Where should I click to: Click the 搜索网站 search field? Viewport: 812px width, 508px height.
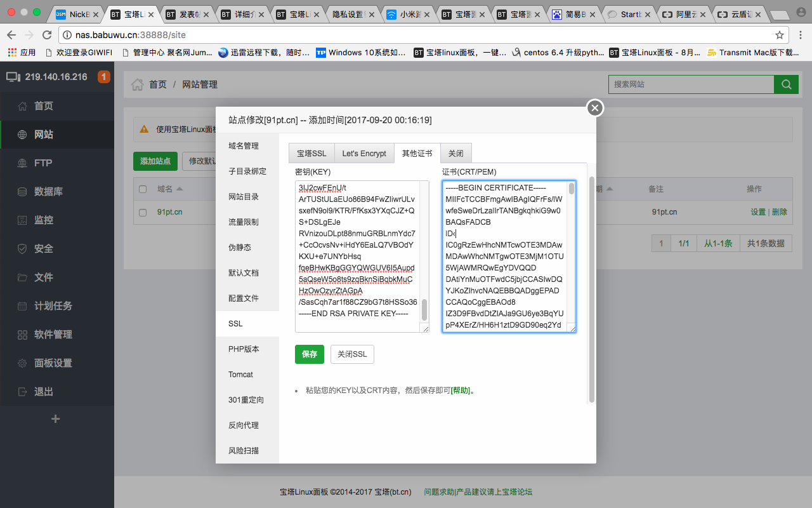click(x=691, y=84)
